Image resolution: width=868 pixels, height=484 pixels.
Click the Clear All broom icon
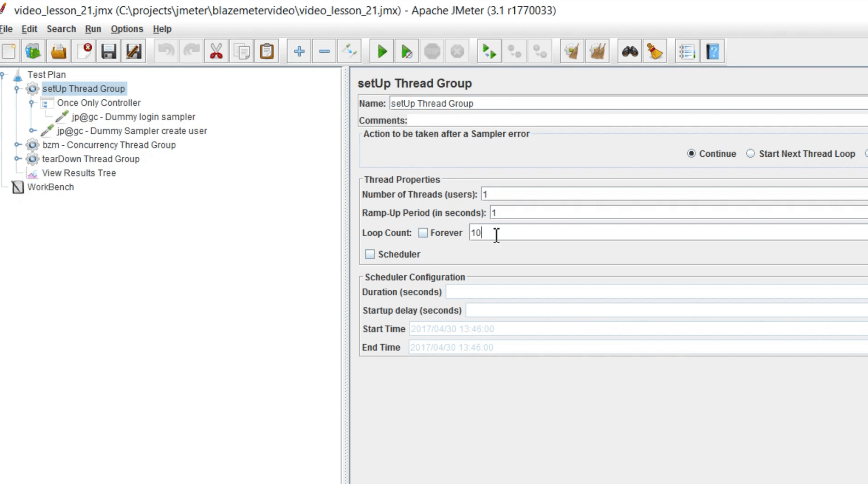click(597, 52)
